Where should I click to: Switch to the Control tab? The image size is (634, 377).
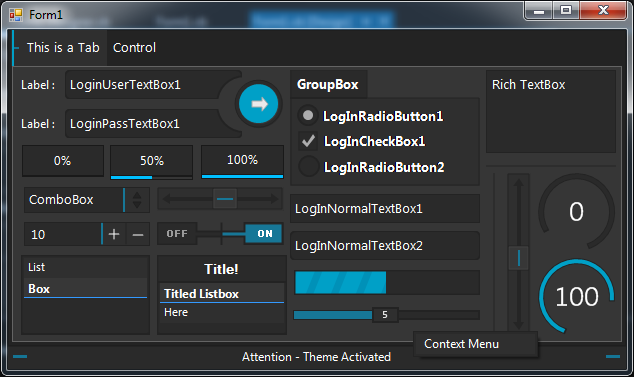coord(134,48)
